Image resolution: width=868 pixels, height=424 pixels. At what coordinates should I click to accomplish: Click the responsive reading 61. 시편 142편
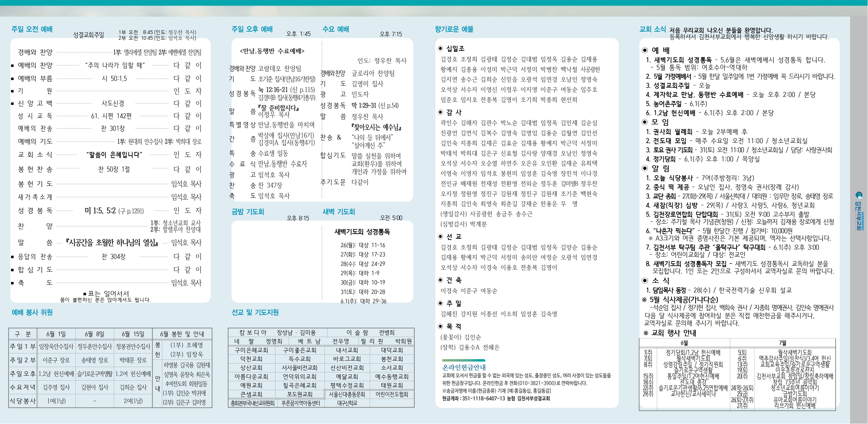tap(111, 116)
